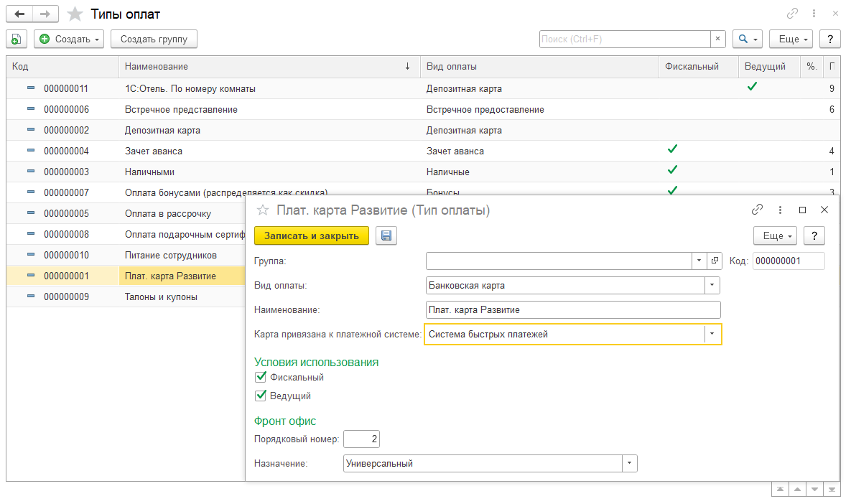Clear the search field with X
Viewport: 851px width, 504px height.
point(718,39)
